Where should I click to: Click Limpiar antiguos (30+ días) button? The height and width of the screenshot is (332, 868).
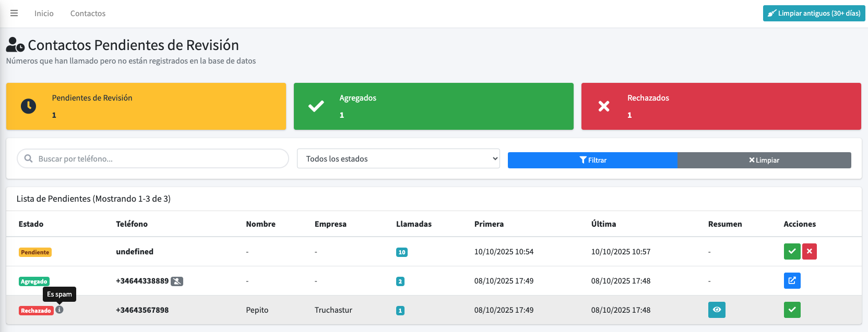click(x=814, y=14)
